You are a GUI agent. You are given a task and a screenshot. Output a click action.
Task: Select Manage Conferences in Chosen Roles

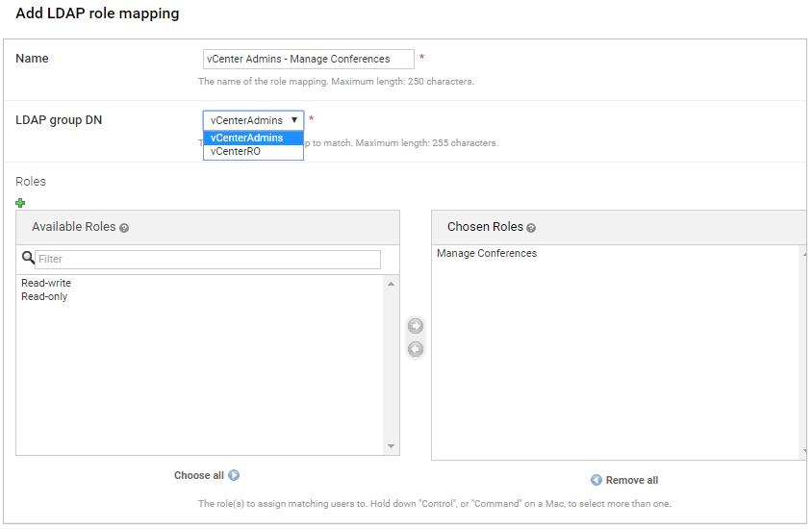(487, 253)
